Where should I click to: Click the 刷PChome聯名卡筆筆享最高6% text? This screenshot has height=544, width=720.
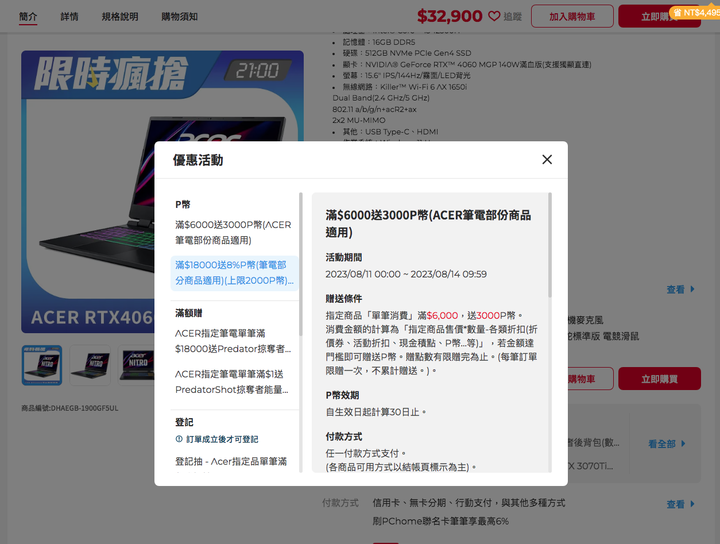(x=440, y=521)
